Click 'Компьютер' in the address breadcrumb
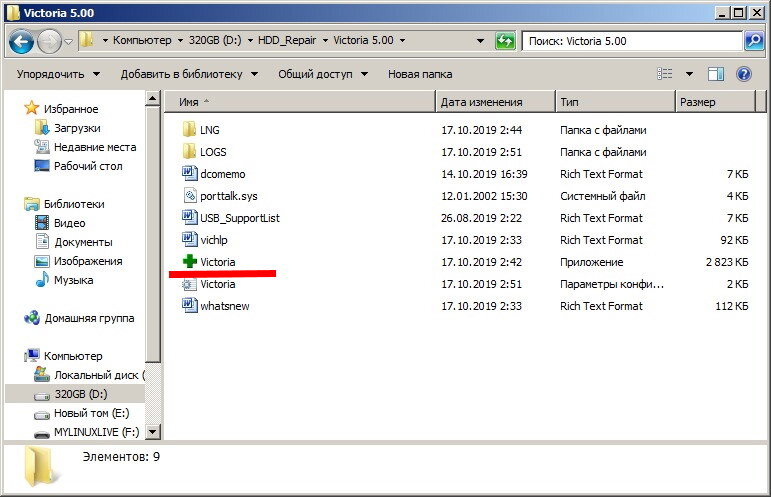 tap(142, 40)
